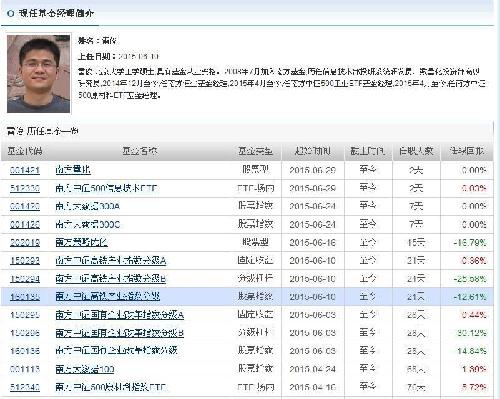Click the -12.61% return in highlighted row
The width and height of the screenshot is (500, 399).
coord(470,297)
